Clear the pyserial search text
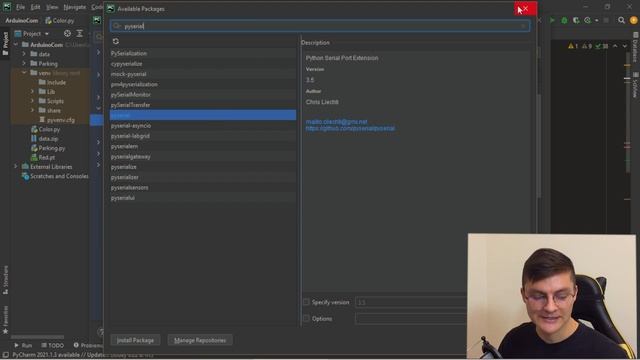 pyautogui.click(x=523, y=26)
